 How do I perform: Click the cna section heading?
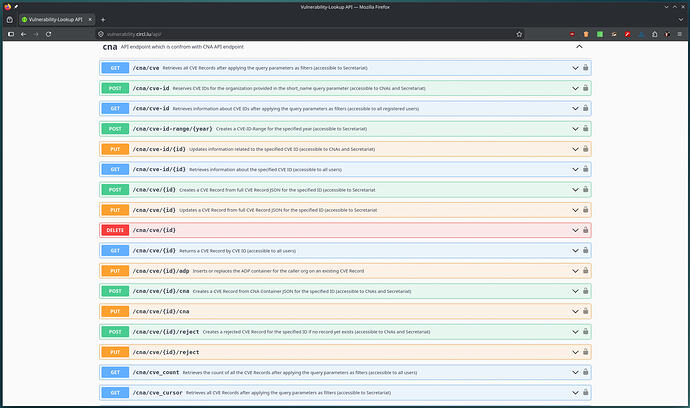[110, 47]
